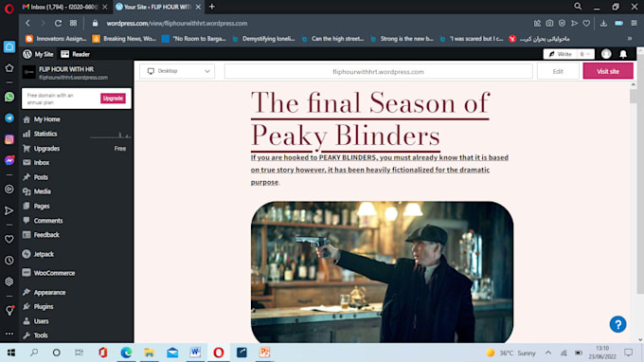This screenshot has width=644, height=362.
Task: Open File Explorer from taskbar
Action: point(149,353)
